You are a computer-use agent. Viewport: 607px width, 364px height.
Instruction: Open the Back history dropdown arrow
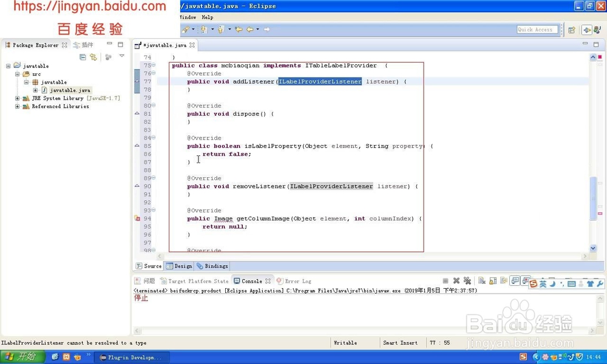tap(257, 29)
